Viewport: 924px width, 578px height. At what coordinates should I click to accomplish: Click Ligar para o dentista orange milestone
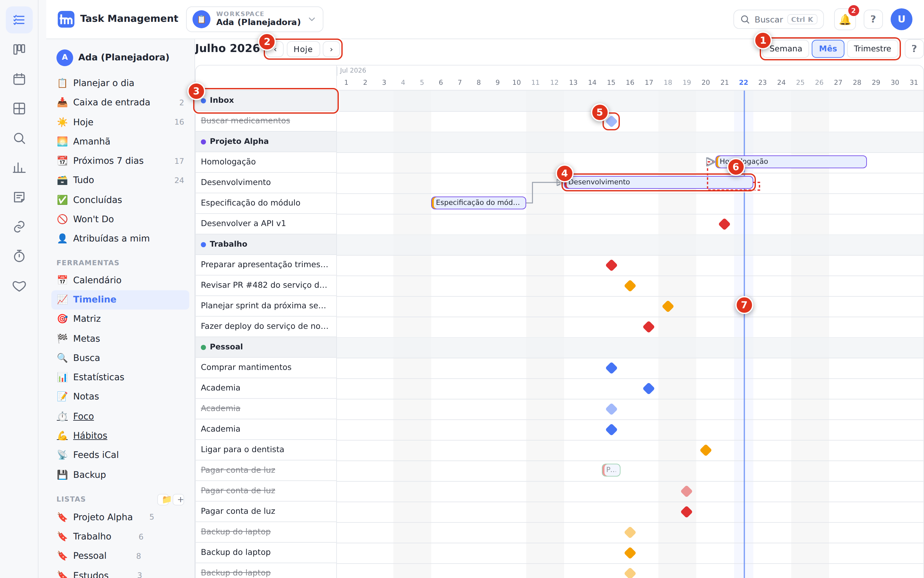[706, 450]
